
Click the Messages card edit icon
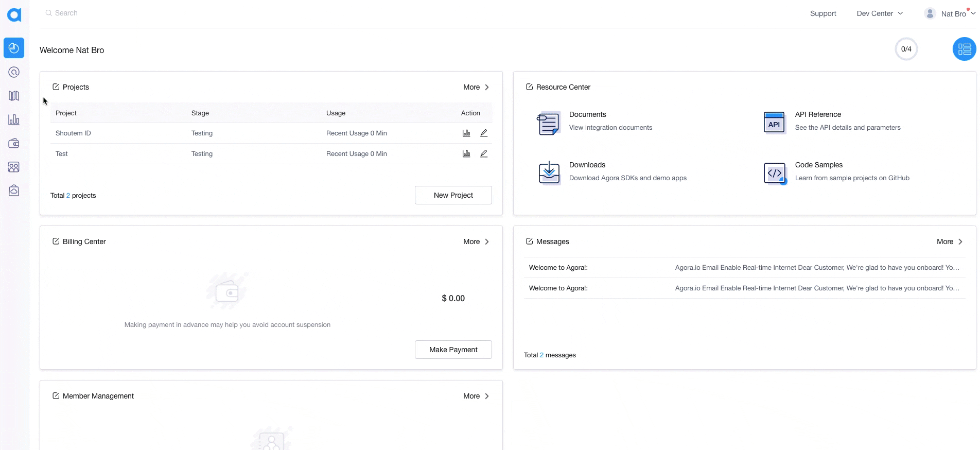pyautogui.click(x=530, y=241)
